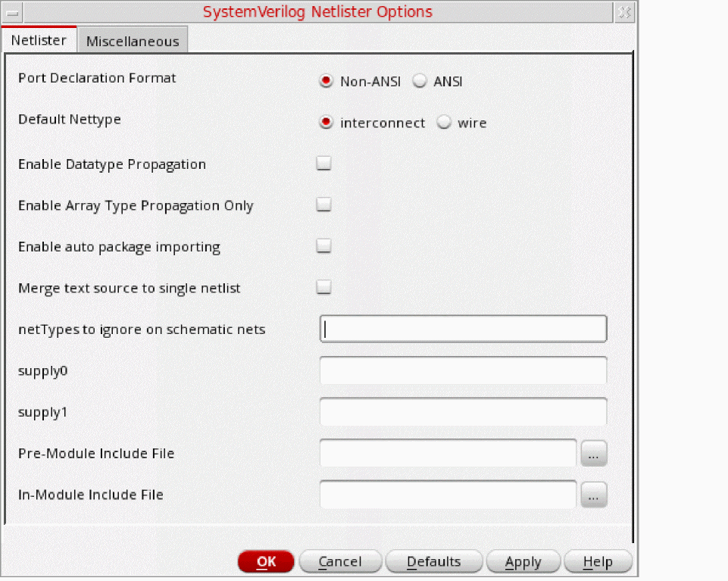Screen dimensions: 728x581
Task: Tick Merge text source to single netlist
Action: (x=324, y=287)
